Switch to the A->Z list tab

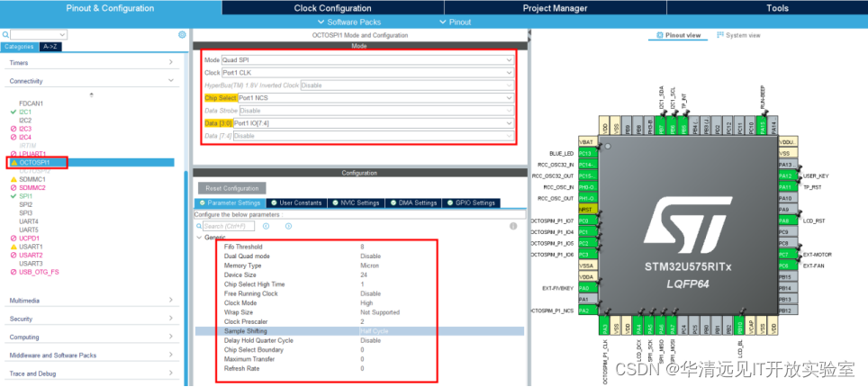(x=50, y=47)
